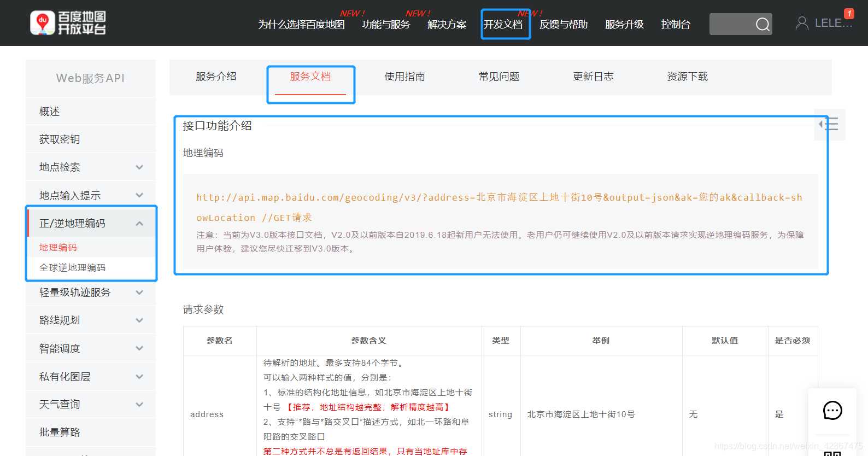
Task: Switch to 使用指南 tab
Action: point(404,77)
